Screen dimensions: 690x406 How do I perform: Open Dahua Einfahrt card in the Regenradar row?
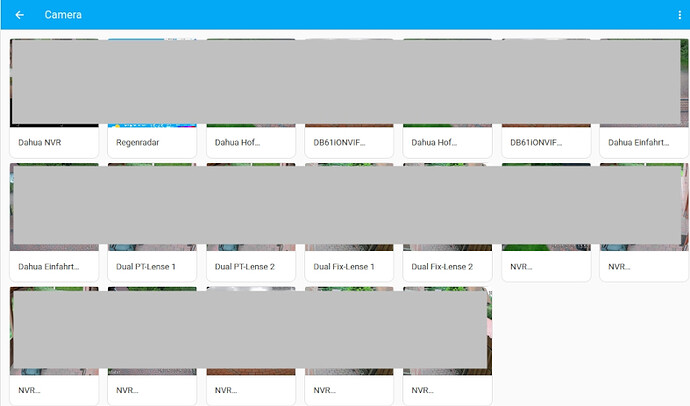pos(644,98)
